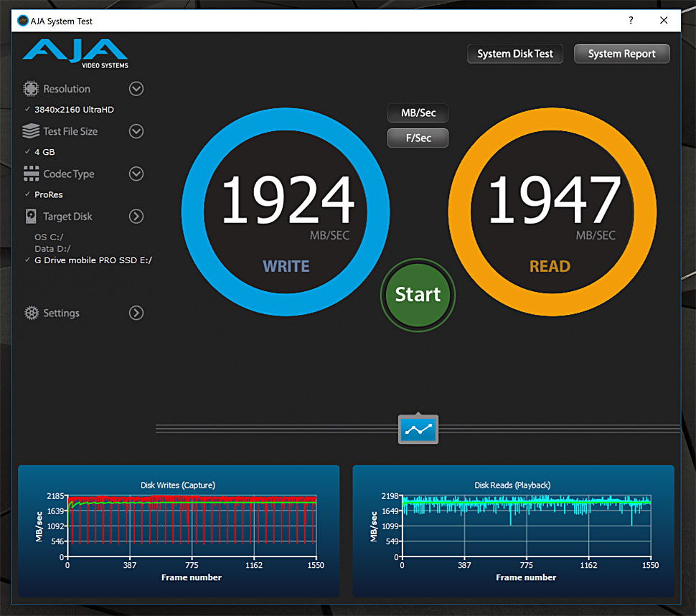Expand the Test File Size dropdown chevron

[x=136, y=131]
